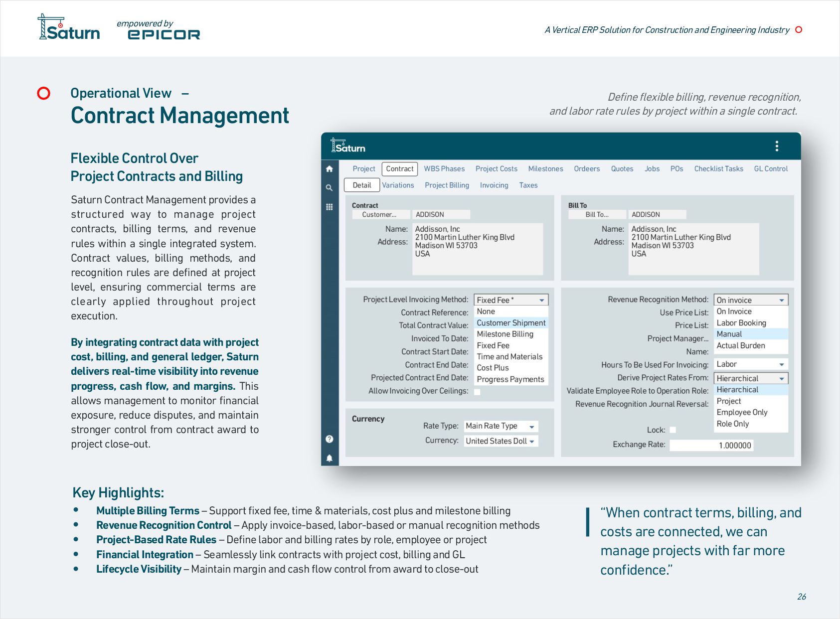Select Actual Burden revenue recognition option
Screen dimensions: 840x619
[751, 345]
